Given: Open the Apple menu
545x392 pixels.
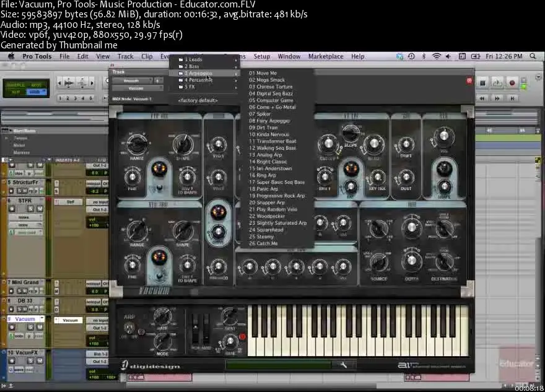Looking at the screenshot, I should tap(11, 56).
